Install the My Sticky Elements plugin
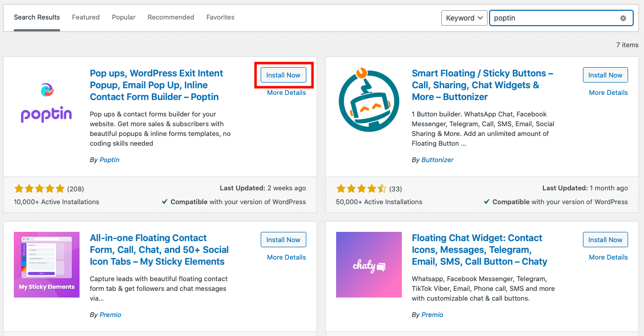This screenshot has height=336, width=644. (283, 240)
